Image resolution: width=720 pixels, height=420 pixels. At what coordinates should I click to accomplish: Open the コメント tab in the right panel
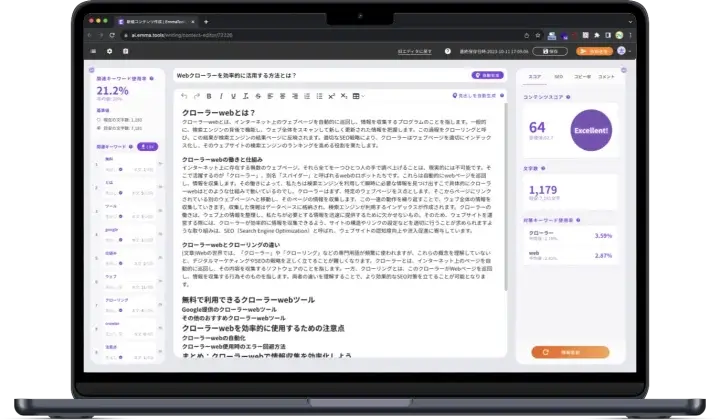tap(606, 75)
